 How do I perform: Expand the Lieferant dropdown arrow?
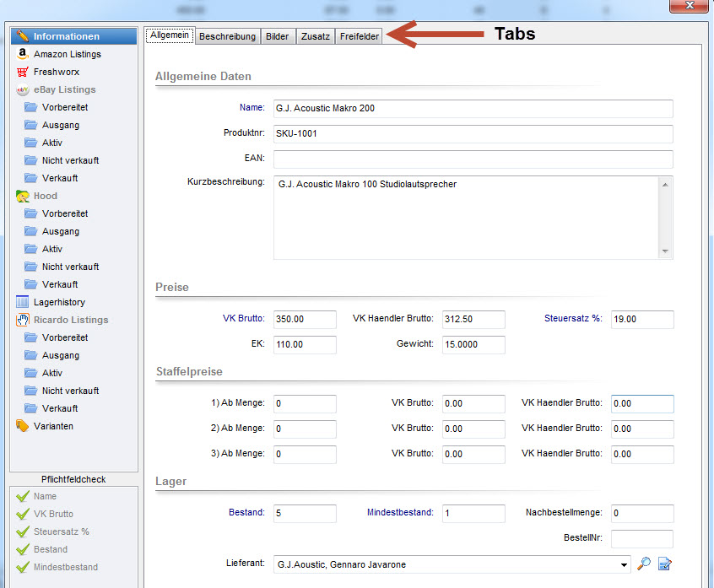(624, 564)
